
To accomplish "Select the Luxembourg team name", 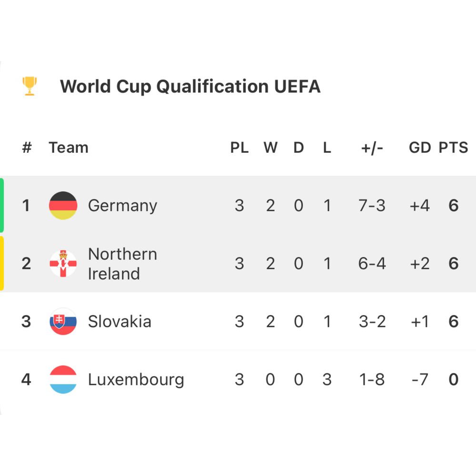I will pos(136,380).
